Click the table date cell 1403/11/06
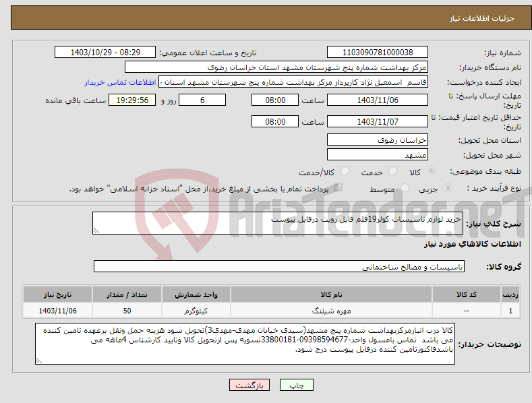The width and height of the screenshot is (532, 403). [x=58, y=311]
